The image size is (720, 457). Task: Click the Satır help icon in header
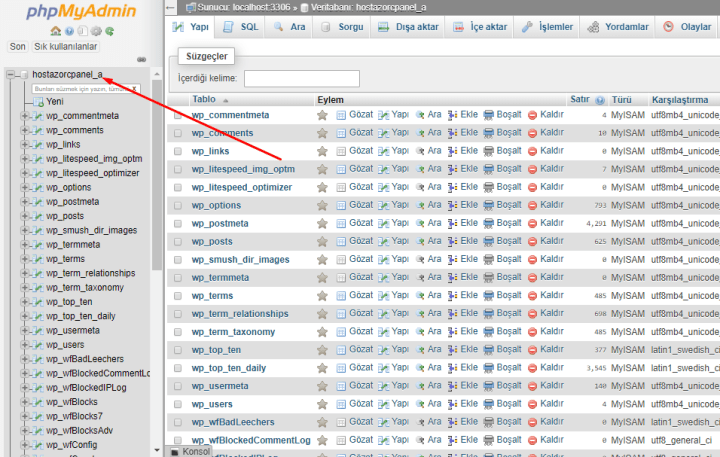[600, 100]
